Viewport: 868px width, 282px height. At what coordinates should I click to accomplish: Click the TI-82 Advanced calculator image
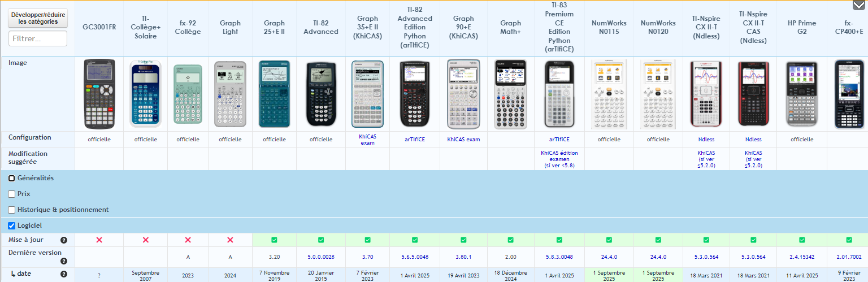321,94
